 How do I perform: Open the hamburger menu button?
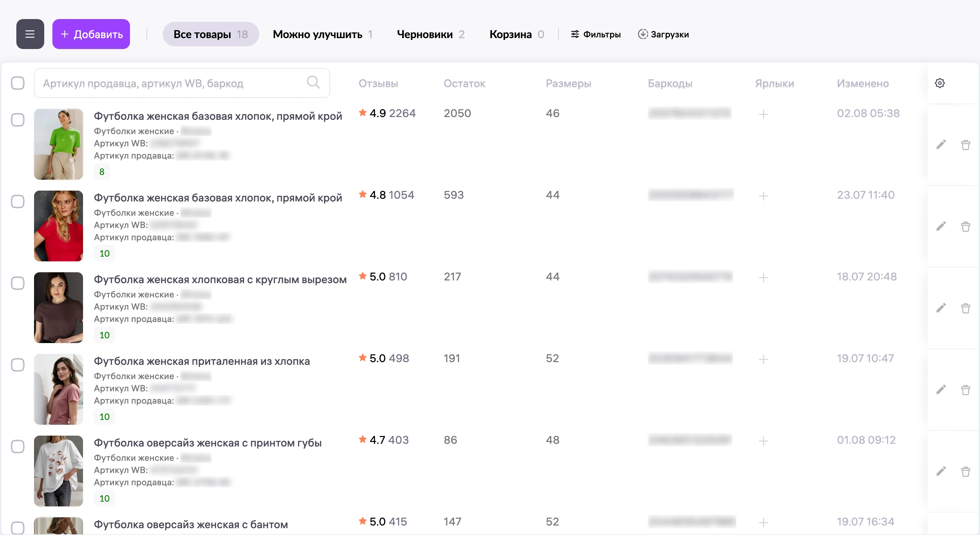coord(30,34)
